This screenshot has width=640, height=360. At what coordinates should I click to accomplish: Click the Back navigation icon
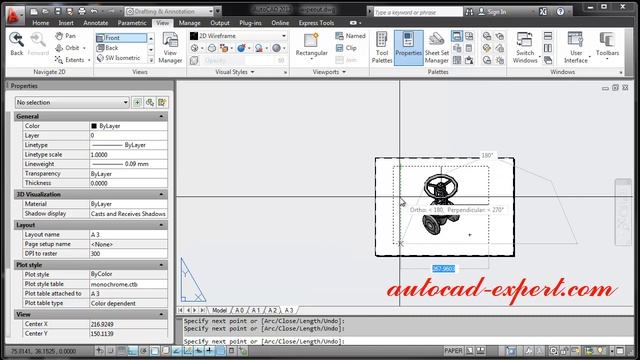point(16,44)
